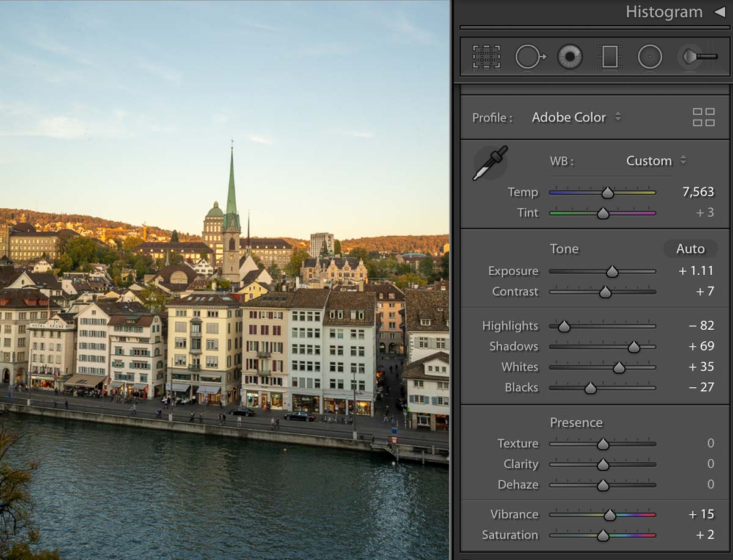The width and height of the screenshot is (733, 560).
Task: Click the Whites value +35
Action: click(x=701, y=366)
